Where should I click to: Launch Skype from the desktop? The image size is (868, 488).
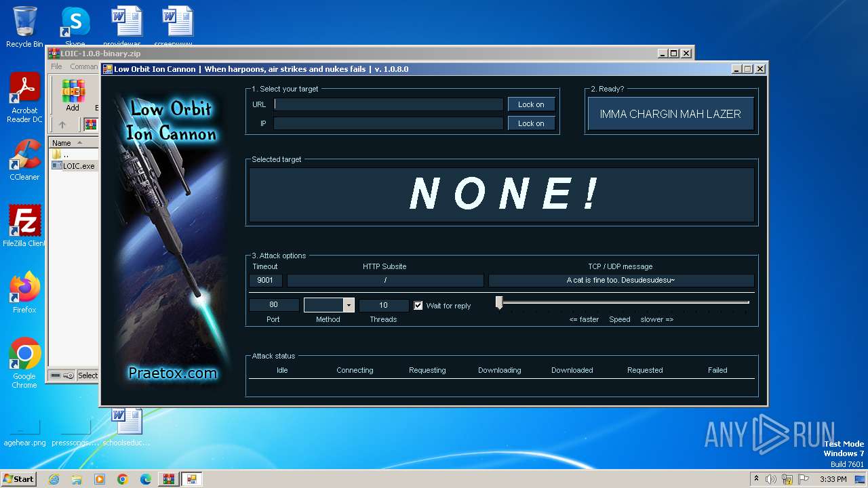point(75,27)
